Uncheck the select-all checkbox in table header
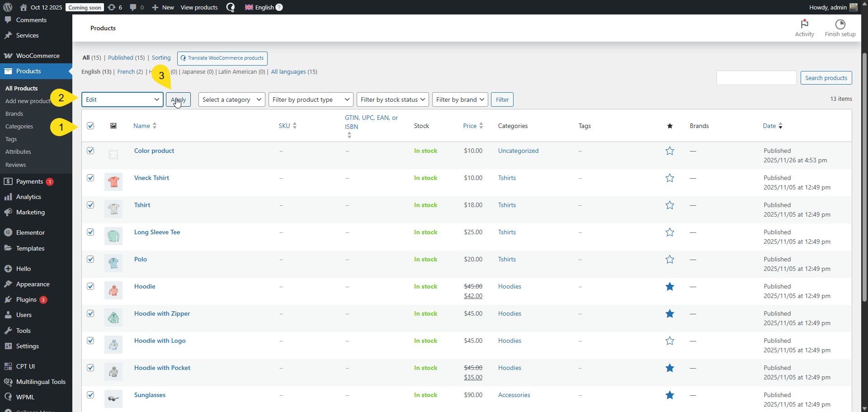868x412 pixels. click(x=90, y=126)
